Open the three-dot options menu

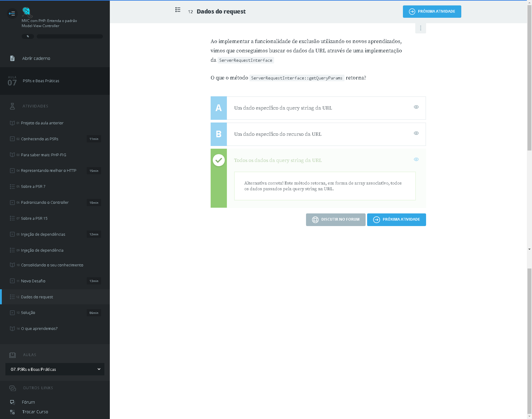pos(420,28)
